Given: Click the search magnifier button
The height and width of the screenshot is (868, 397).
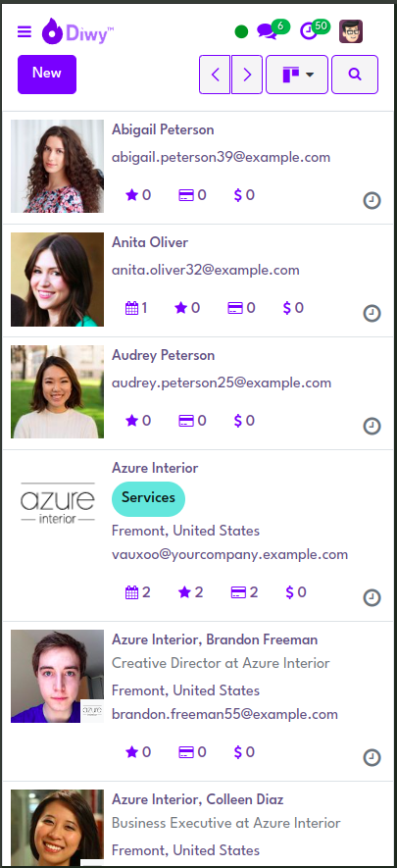Looking at the screenshot, I should pos(355,75).
